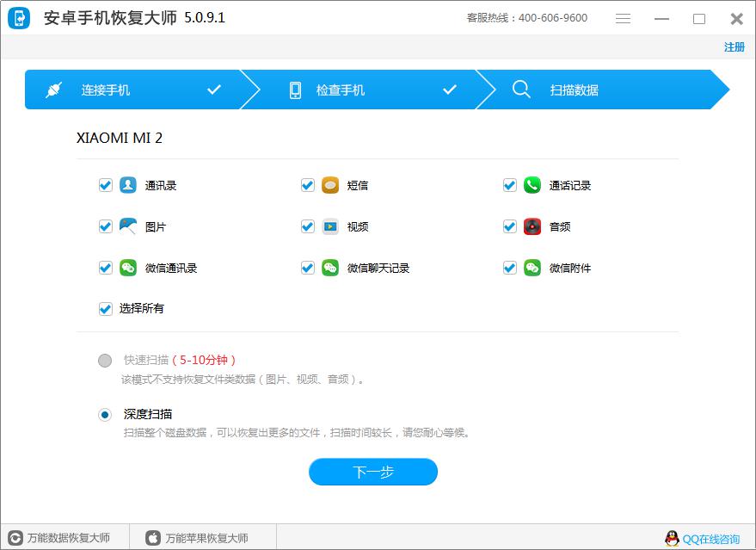This screenshot has width=756, height=550.
Task: Disable the 微信通讯录 checkbox
Action: (106, 268)
